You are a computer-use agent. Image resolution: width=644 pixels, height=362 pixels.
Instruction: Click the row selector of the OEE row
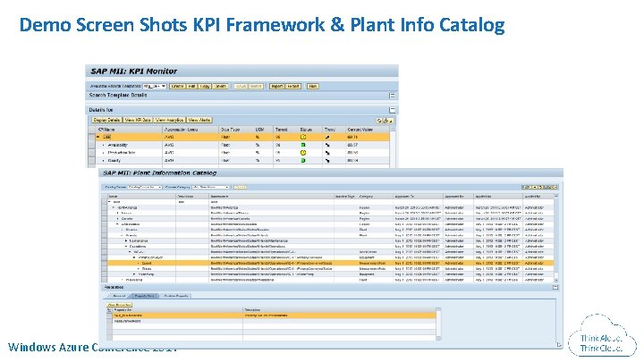click(91, 137)
